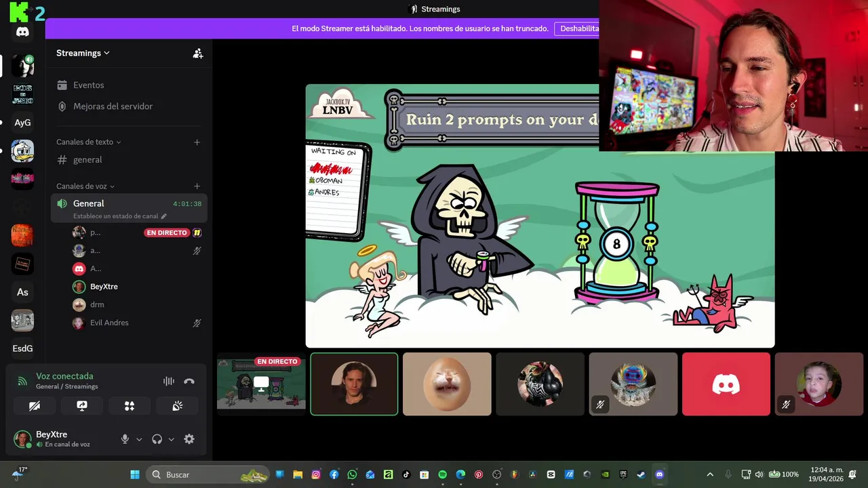This screenshot has width=868, height=488.
Task: Open the Donald Duck avatar server
Action: [22, 150]
